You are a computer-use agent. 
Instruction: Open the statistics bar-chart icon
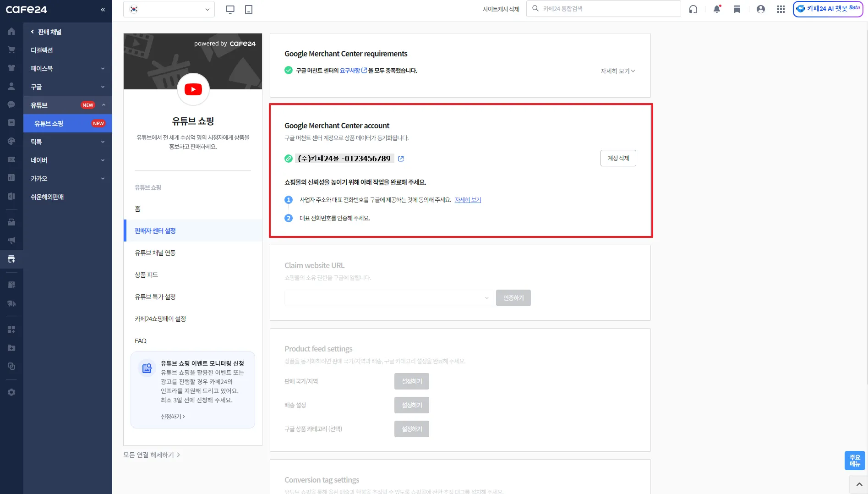pos(11,178)
